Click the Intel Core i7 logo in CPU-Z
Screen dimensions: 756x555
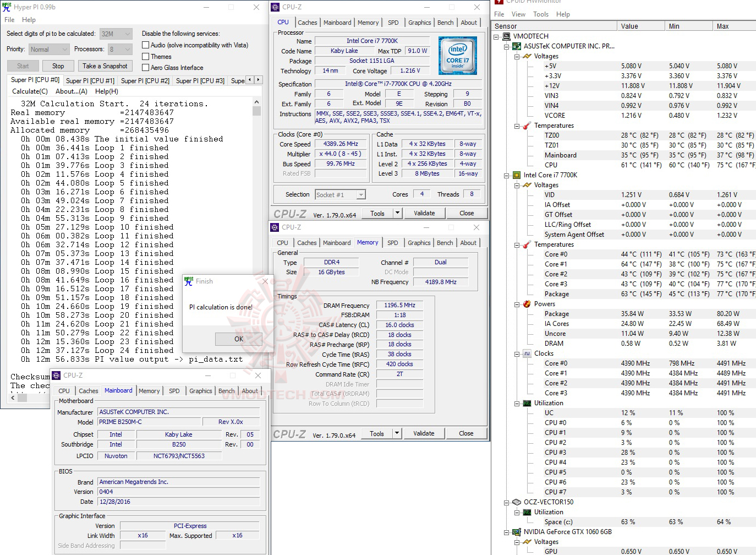458,56
